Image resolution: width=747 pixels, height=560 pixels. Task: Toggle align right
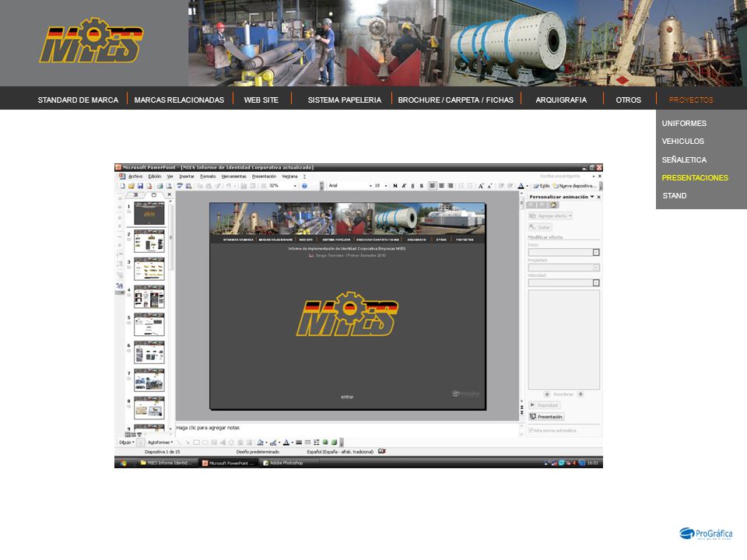pos(451,186)
